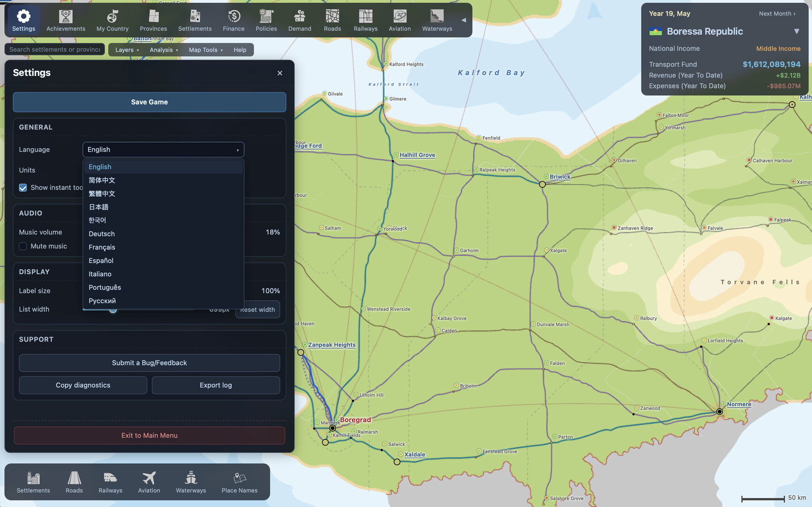Open the Settlements icon in top toolbar
Screen dimensions: 812x507
click(x=195, y=21)
